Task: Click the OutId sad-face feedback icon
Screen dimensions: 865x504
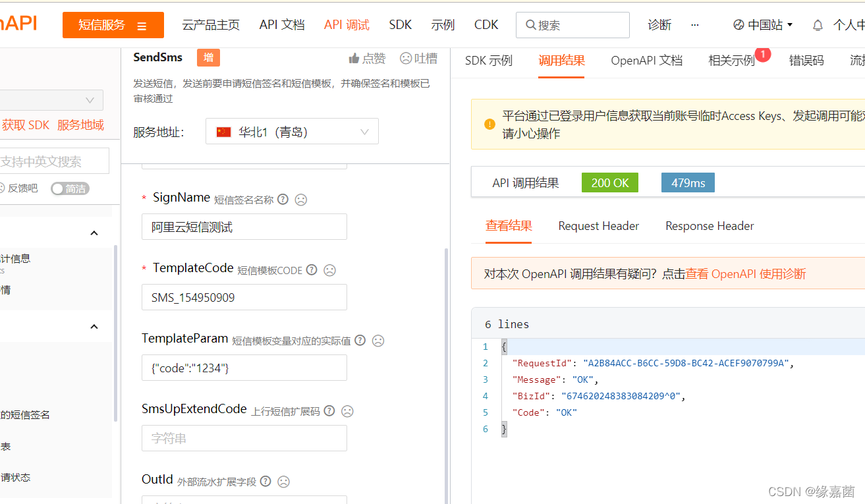Action: [284, 482]
